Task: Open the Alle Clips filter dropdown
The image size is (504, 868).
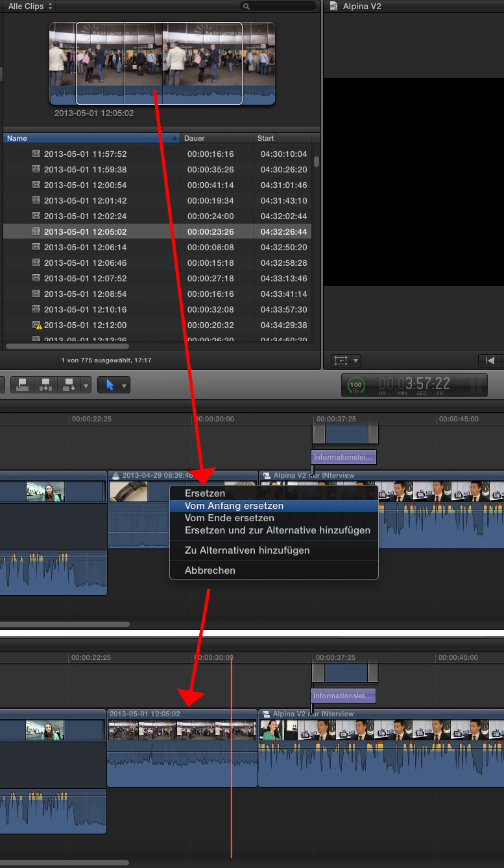Action: 30,6
